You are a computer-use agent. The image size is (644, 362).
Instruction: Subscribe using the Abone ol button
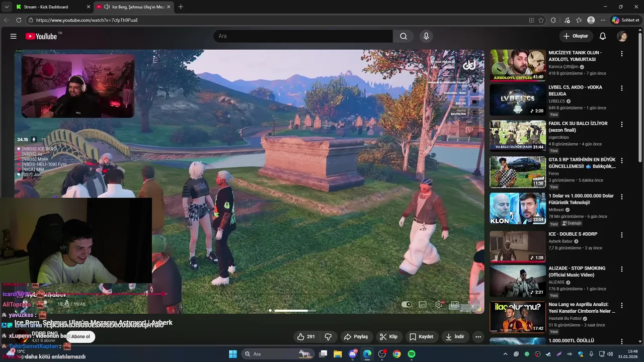coord(80,337)
